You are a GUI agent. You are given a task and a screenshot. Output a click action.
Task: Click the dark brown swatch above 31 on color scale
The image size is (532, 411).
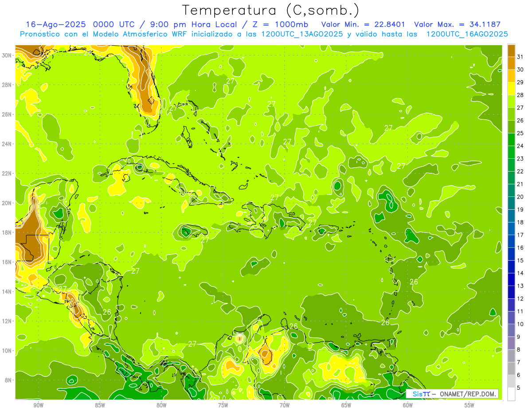coord(511,50)
